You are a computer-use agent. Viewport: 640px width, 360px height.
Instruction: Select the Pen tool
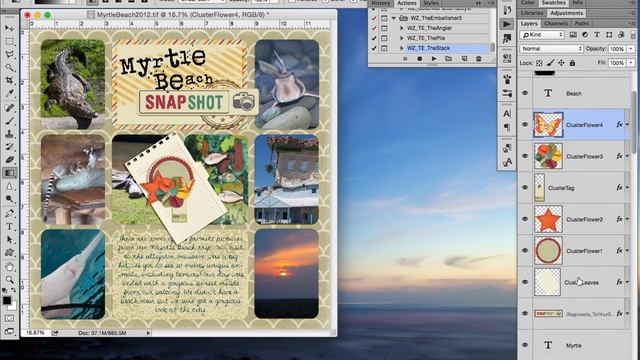point(9,213)
